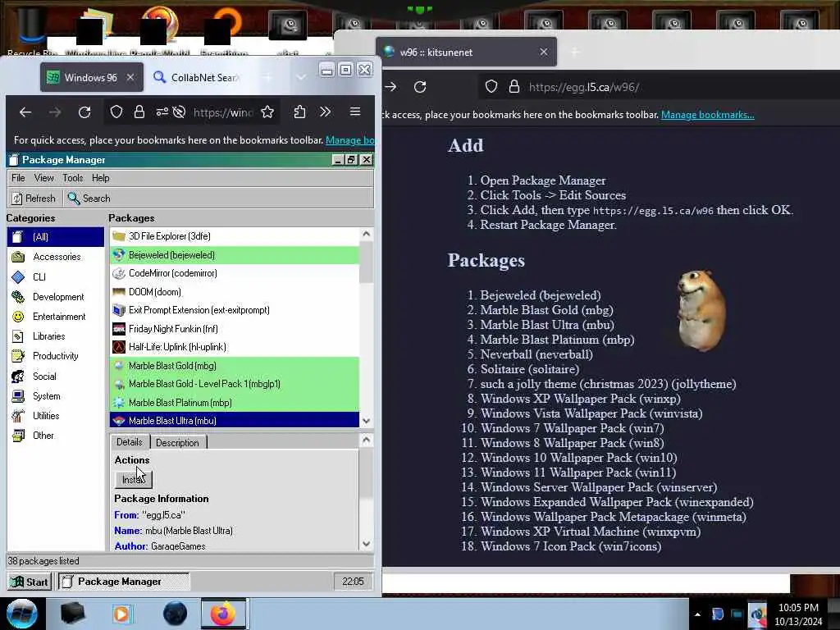
Task: Reload the page in the kitsunenet window
Action: (420, 87)
